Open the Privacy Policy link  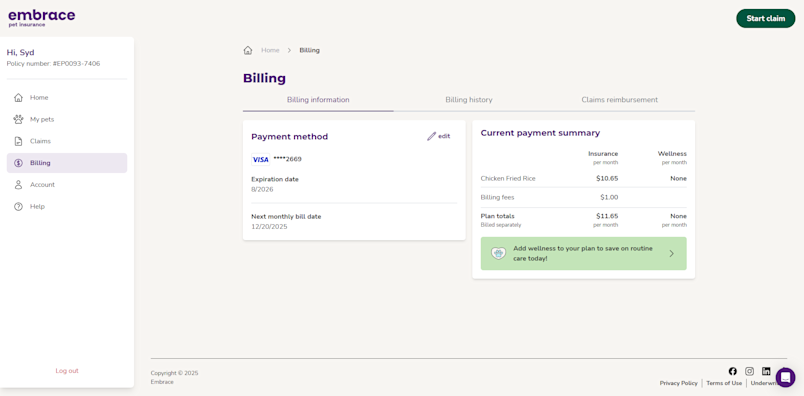click(x=678, y=383)
